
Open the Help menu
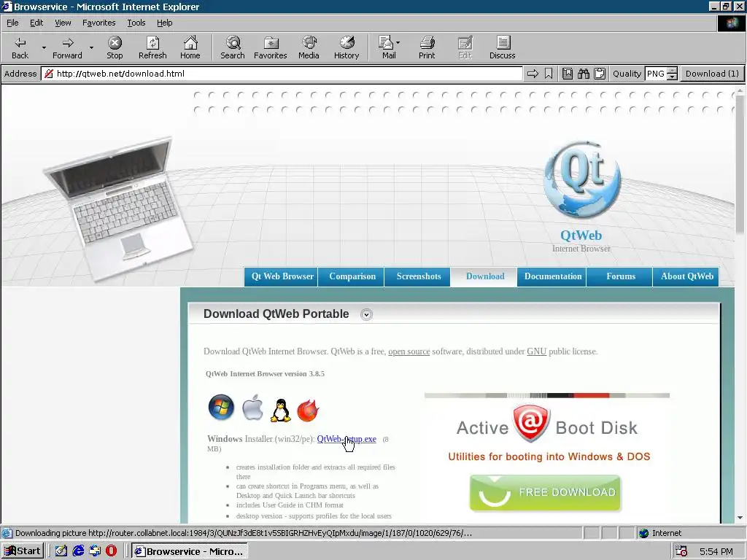pos(164,23)
